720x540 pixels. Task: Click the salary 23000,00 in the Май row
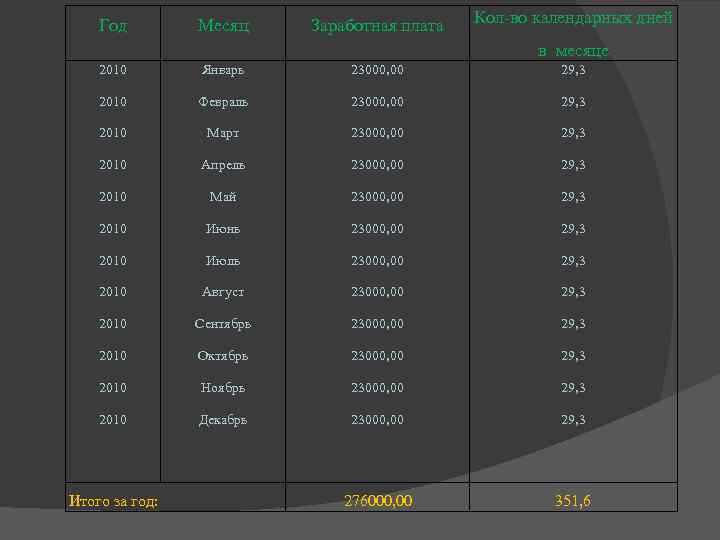[x=377, y=197]
